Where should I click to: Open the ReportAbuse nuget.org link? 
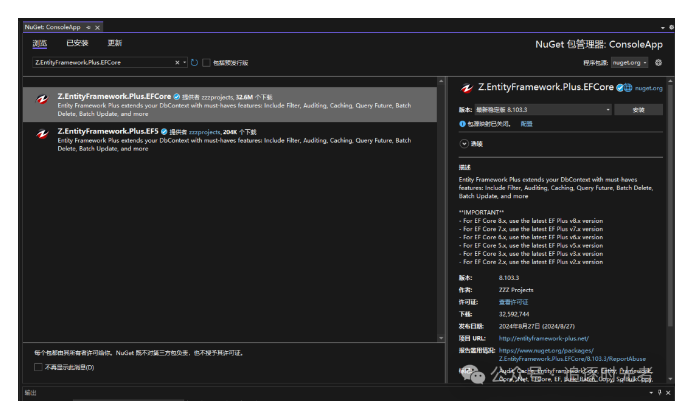(x=572, y=355)
